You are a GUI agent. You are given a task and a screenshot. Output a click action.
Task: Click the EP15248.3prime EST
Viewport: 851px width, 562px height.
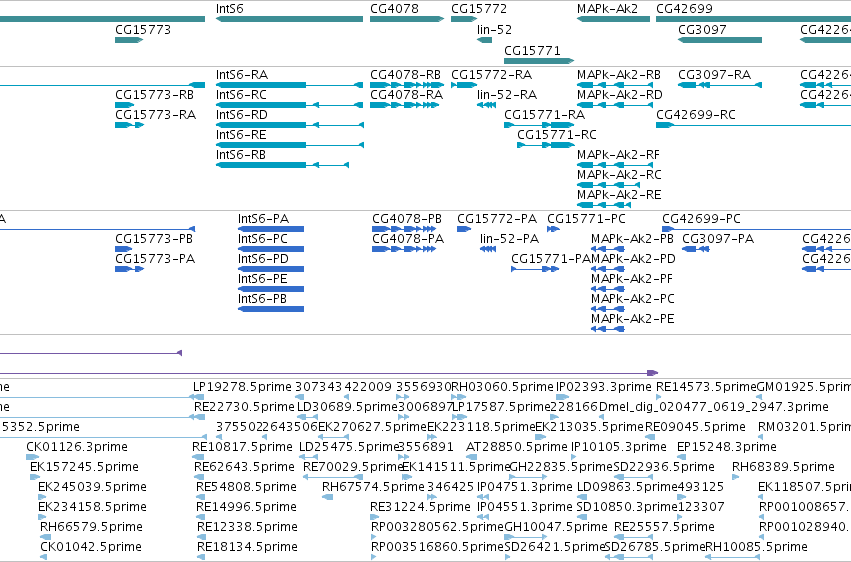[727, 448]
